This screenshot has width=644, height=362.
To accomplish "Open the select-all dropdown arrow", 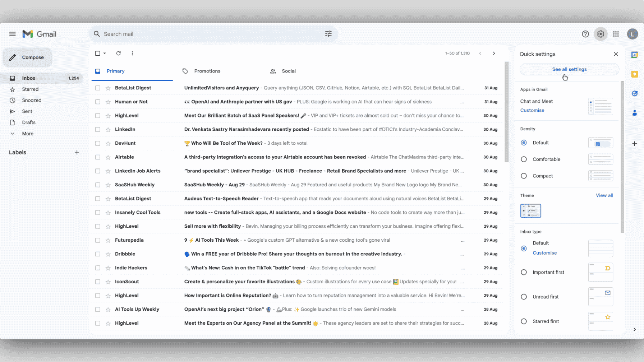I will [105, 53].
